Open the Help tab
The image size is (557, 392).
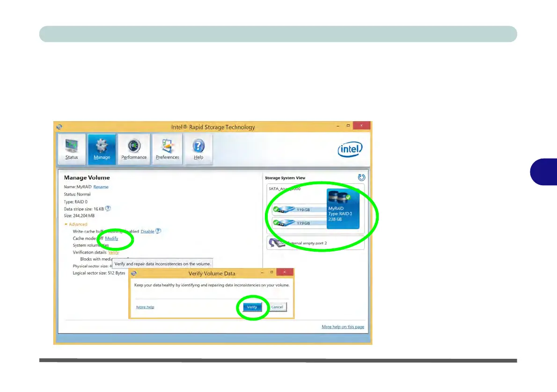[x=198, y=149]
